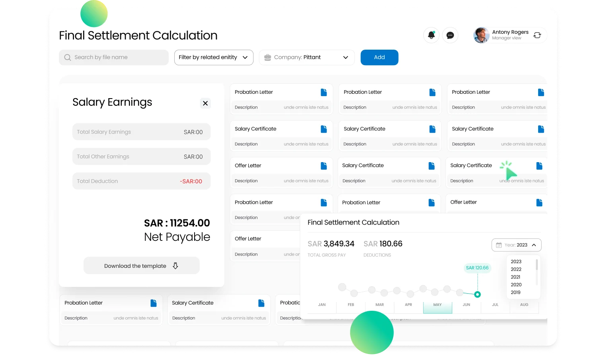Open the Company: Pittant dropdown
Screen dimensions: 607x364
pyautogui.click(x=306, y=57)
